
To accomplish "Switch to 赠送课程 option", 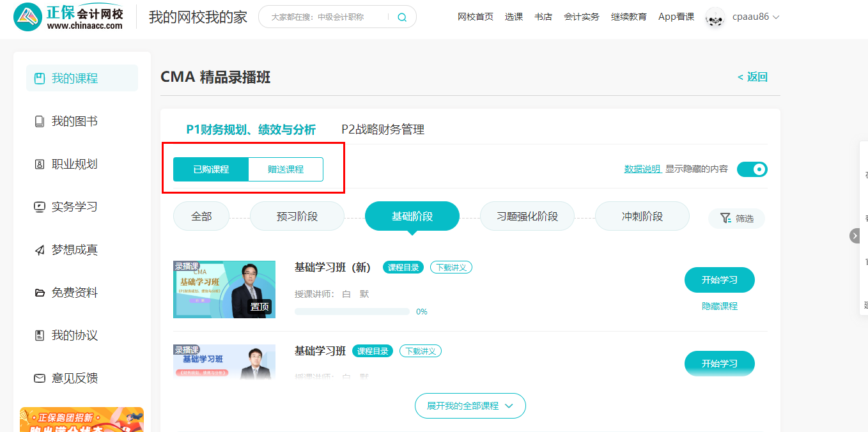I will pos(286,169).
